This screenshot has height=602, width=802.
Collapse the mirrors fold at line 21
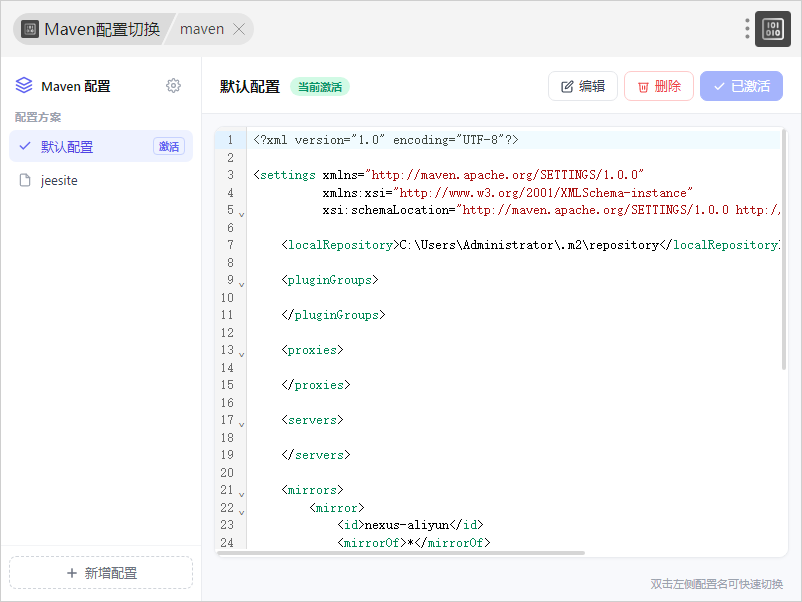[x=241, y=495]
